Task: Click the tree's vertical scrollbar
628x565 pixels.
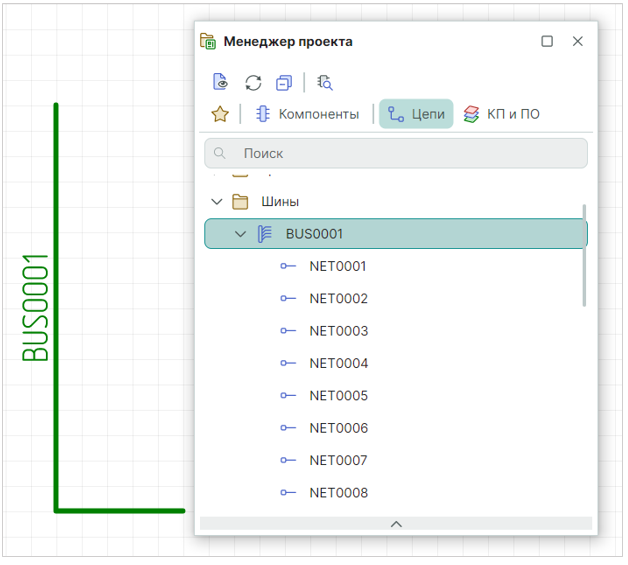Action: coord(584,255)
